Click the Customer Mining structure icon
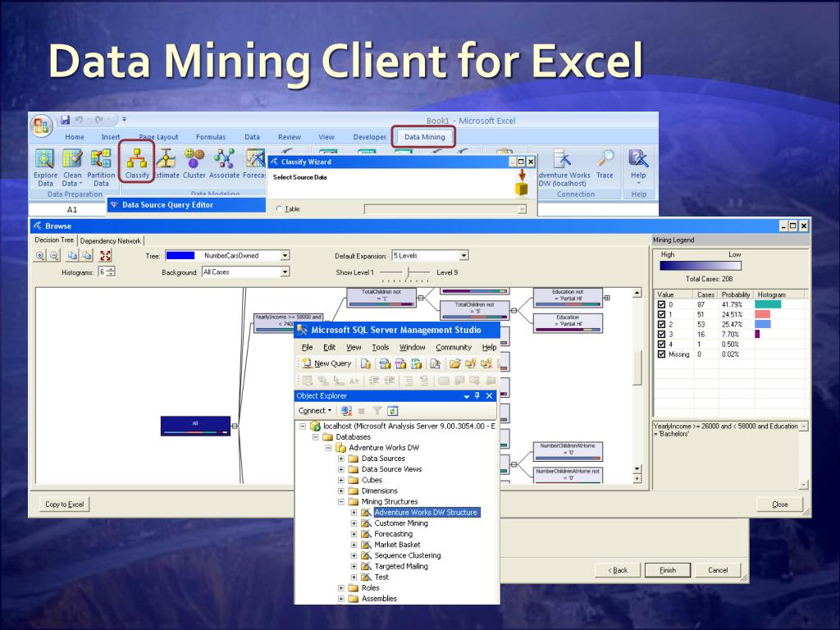 (366, 523)
